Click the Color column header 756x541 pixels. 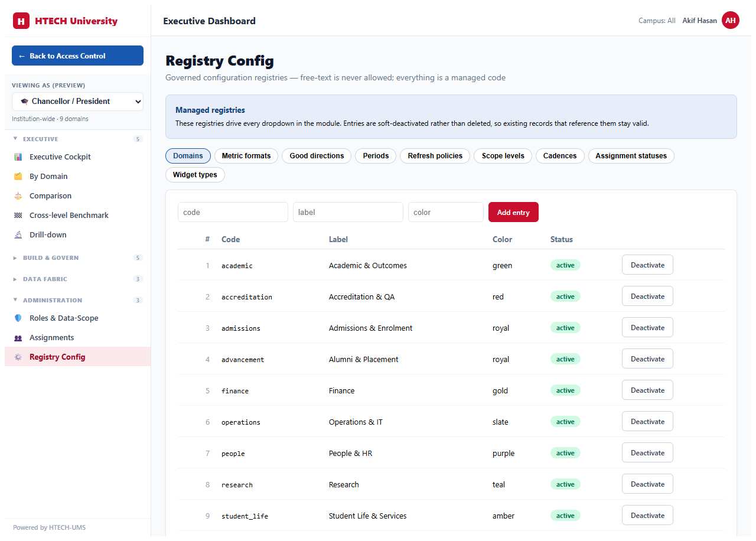(502, 240)
